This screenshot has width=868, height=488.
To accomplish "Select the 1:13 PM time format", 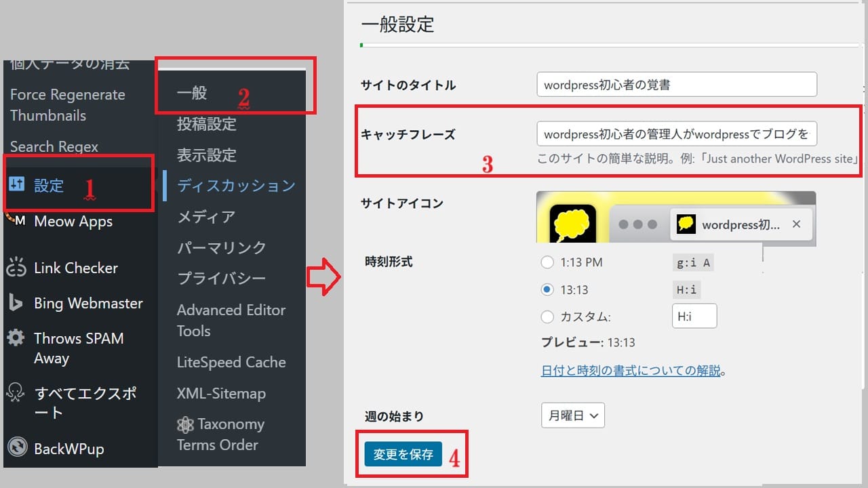I will 547,262.
